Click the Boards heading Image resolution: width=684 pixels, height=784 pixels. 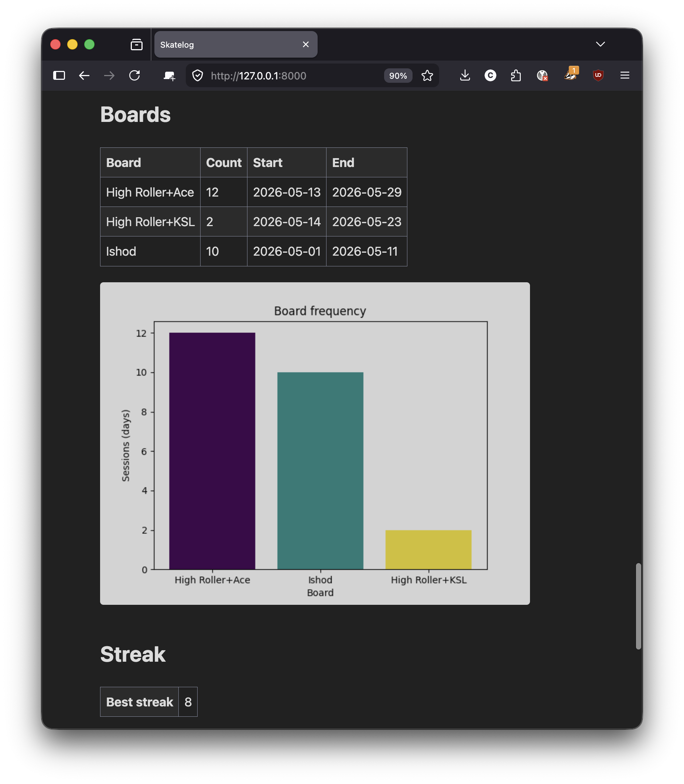click(x=136, y=115)
